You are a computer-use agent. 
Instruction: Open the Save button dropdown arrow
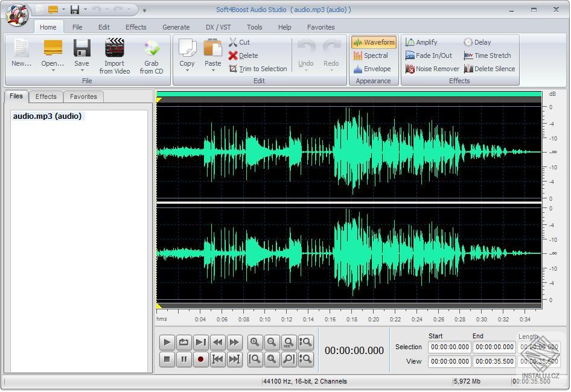81,69
